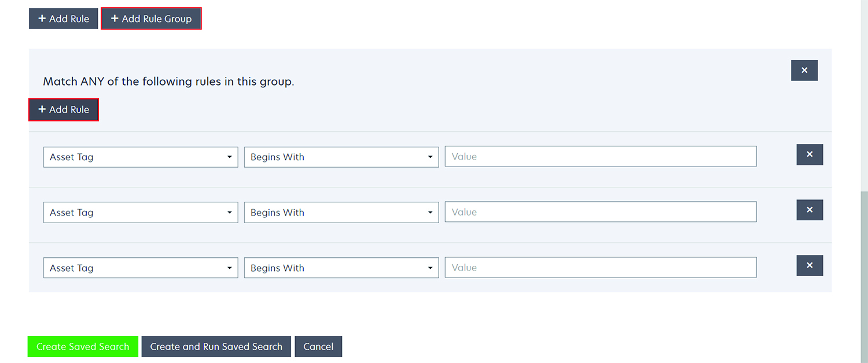Image resolution: width=868 pixels, height=363 pixels.
Task: Focus the first rule's Value field
Action: pos(600,157)
